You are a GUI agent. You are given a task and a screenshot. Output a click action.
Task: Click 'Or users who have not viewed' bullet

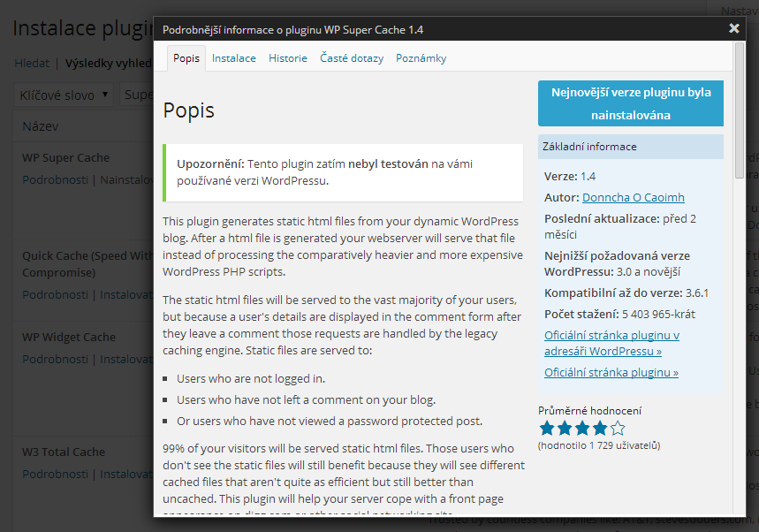click(330, 422)
